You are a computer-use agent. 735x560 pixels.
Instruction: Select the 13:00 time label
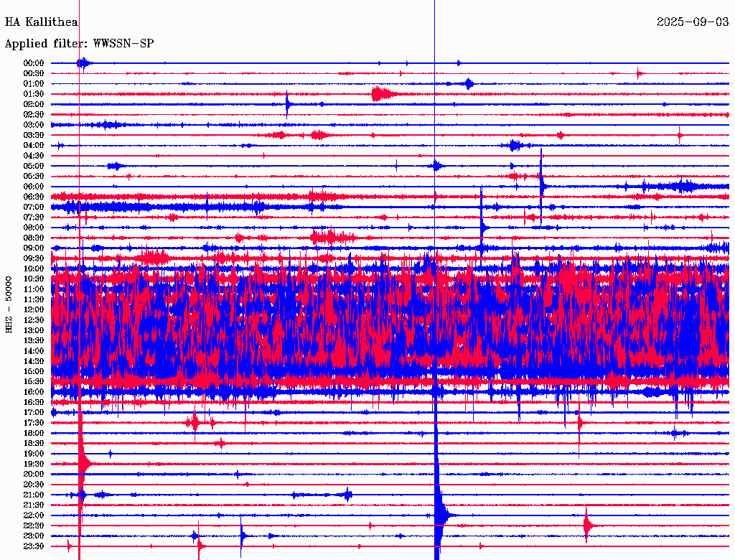click(x=34, y=330)
